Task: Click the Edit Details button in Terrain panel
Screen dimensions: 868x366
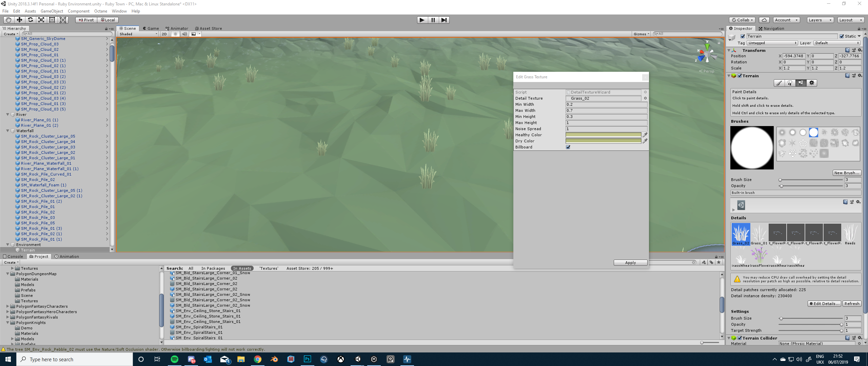Action: [x=824, y=303]
